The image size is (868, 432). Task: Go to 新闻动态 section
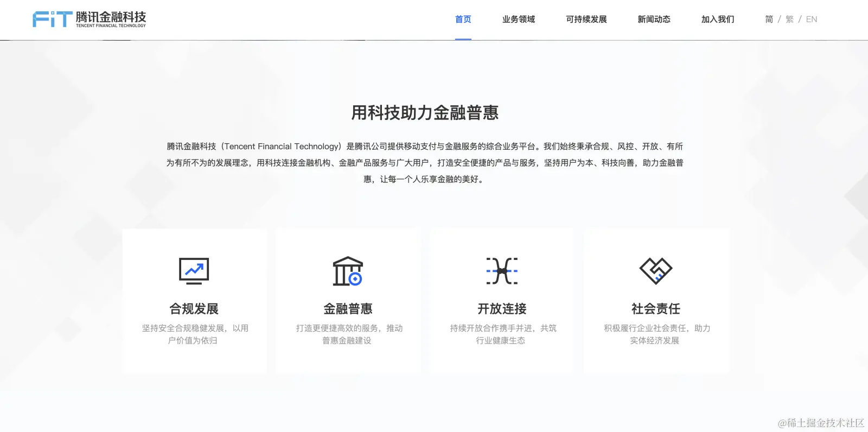click(x=654, y=20)
